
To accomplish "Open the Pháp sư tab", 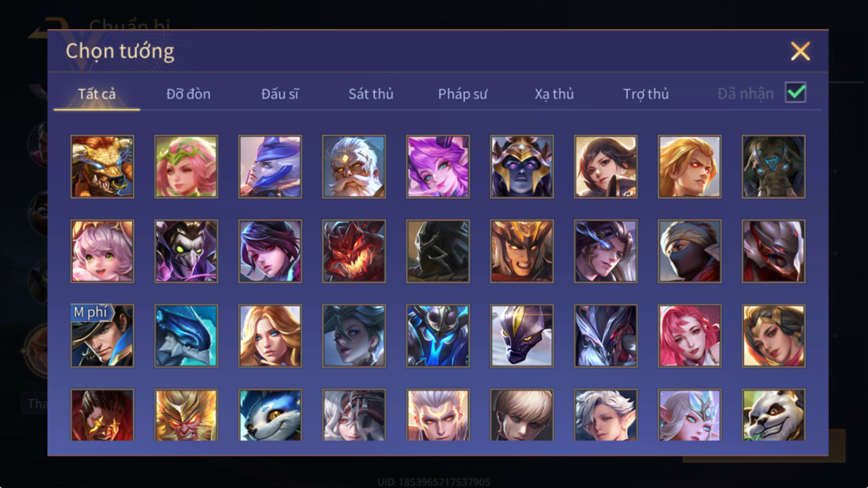I will (463, 94).
